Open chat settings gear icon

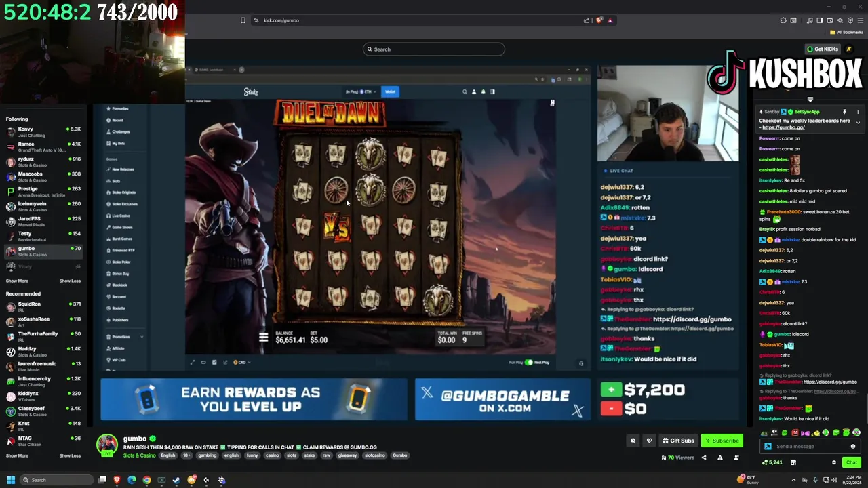click(x=834, y=462)
